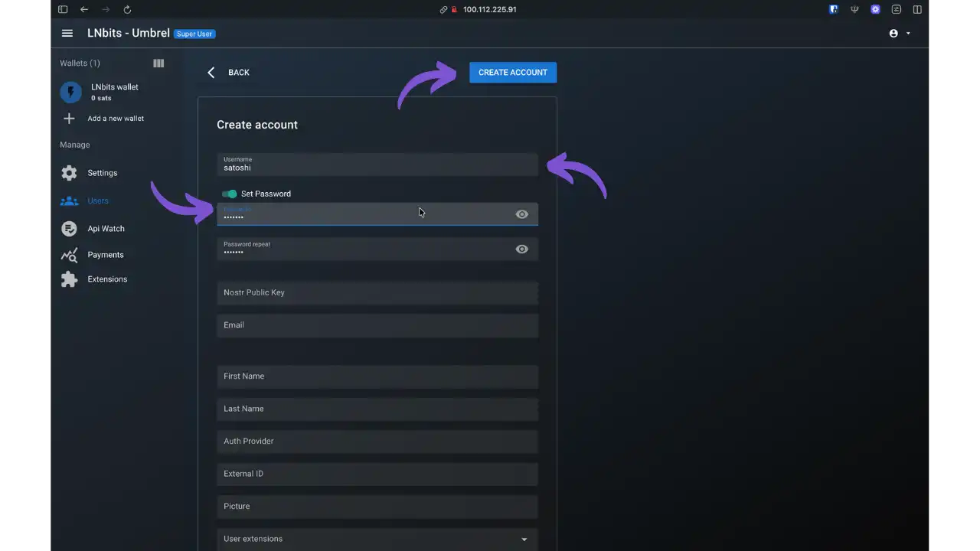This screenshot has width=980, height=551.
Task: Show password with the eye icon
Action: (x=521, y=214)
